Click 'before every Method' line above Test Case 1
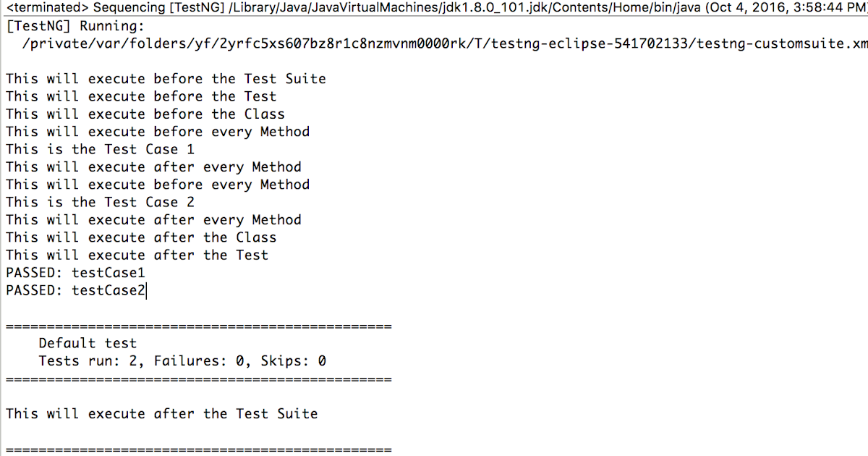 tap(158, 132)
